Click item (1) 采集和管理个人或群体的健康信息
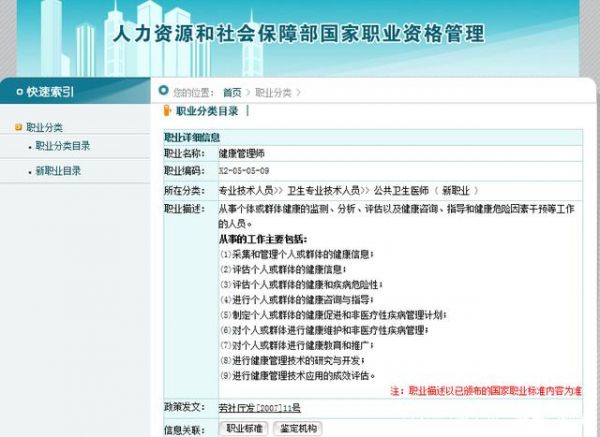Image resolution: width=600 pixels, height=437 pixels. (297, 254)
